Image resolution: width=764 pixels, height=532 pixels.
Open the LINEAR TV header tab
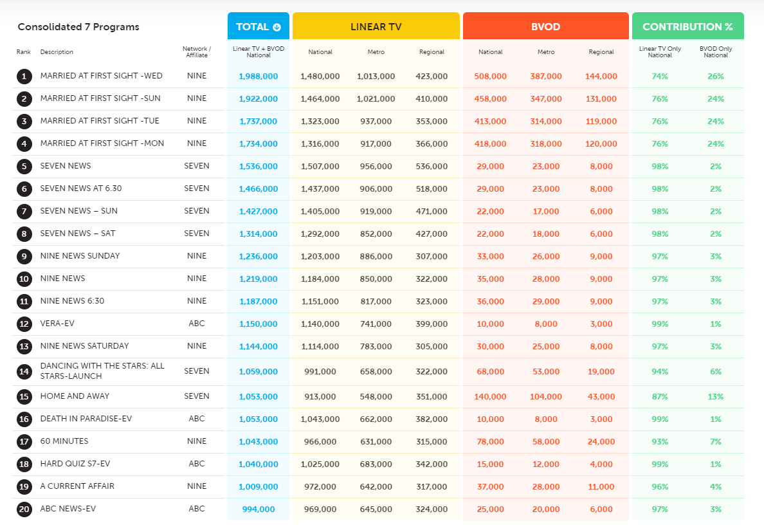pos(376,27)
